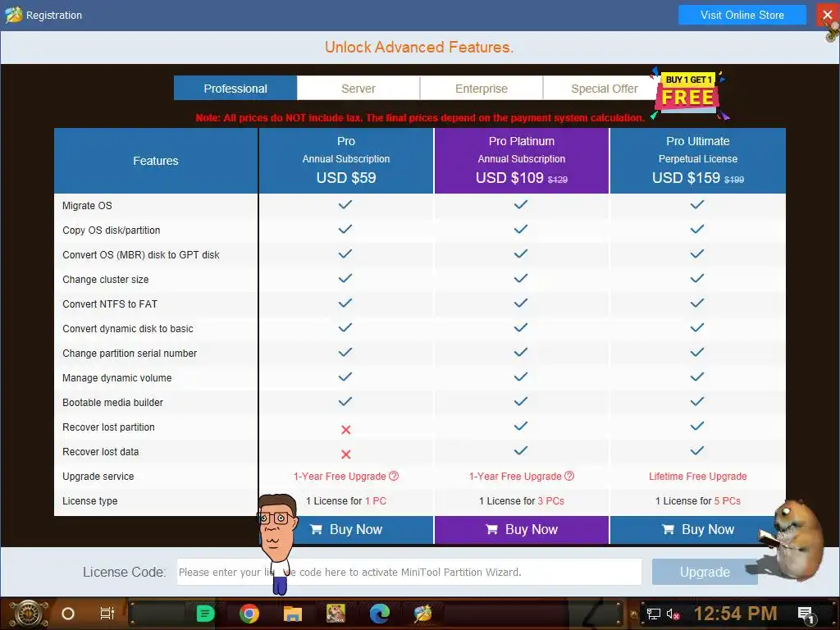Focus the License Code input field
Screen dimensions: 840x630
[x=409, y=572]
